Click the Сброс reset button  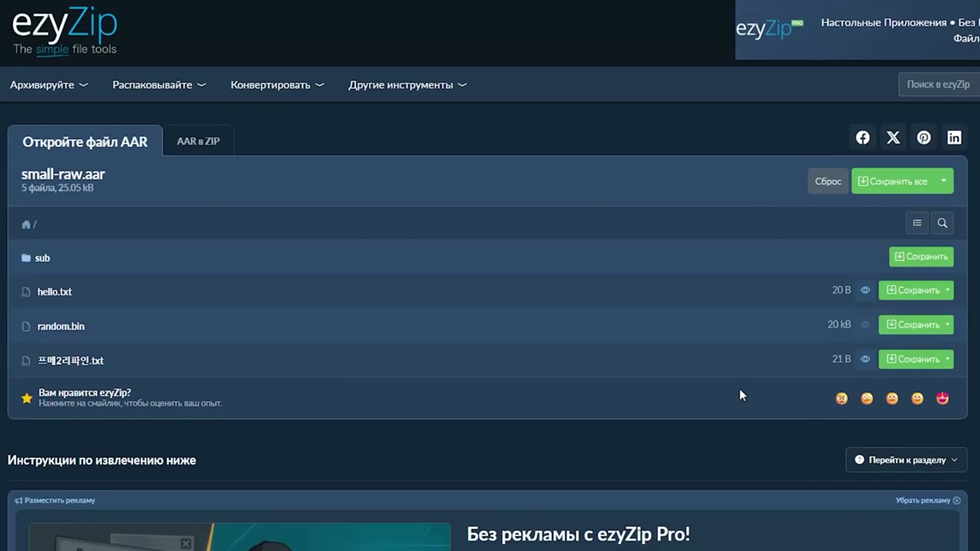click(x=828, y=181)
